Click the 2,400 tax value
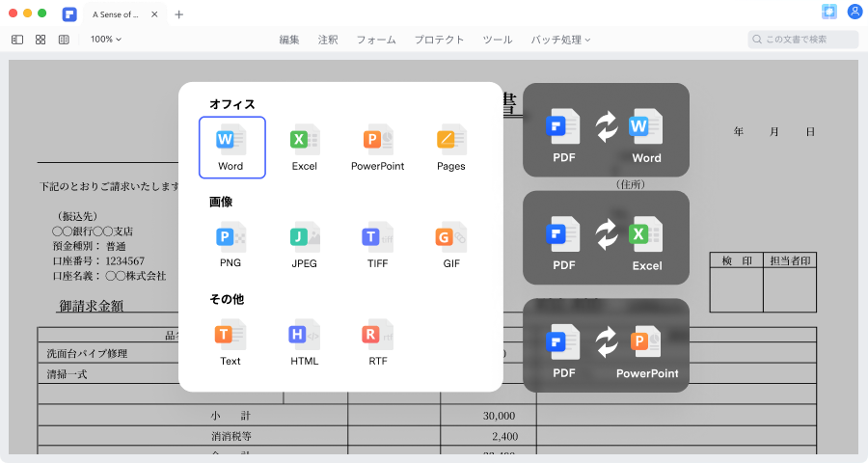 click(x=504, y=436)
